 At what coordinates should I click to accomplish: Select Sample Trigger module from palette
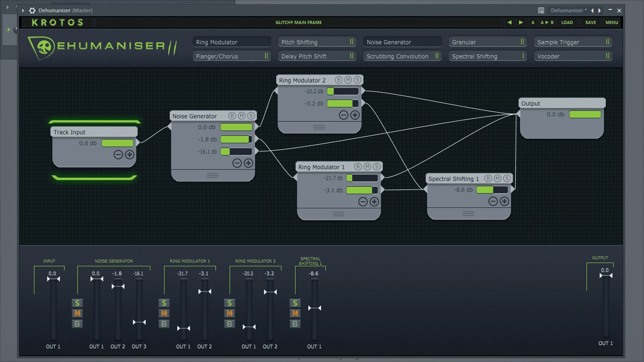tap(573, 42)
